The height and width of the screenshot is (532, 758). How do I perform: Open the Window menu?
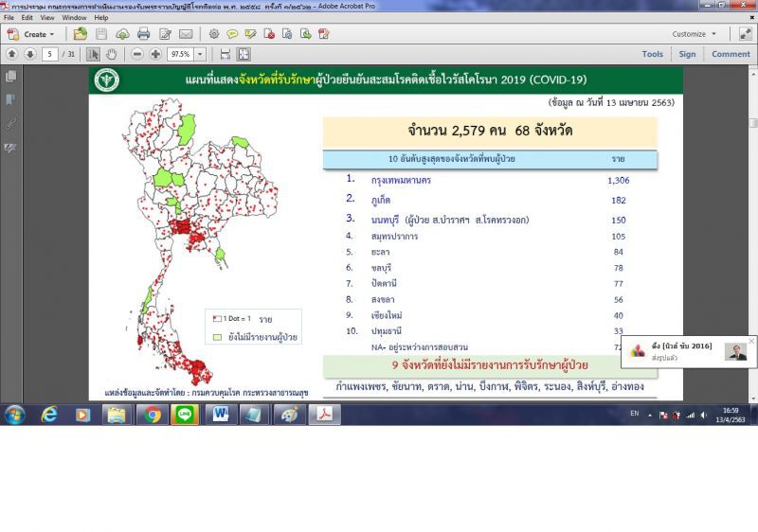(75, 17)
